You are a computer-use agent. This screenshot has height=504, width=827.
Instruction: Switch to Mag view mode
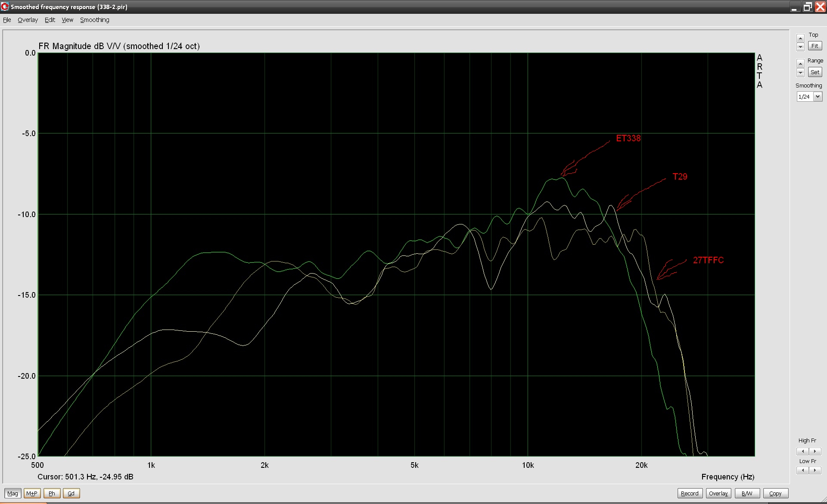tap(12, 493)
